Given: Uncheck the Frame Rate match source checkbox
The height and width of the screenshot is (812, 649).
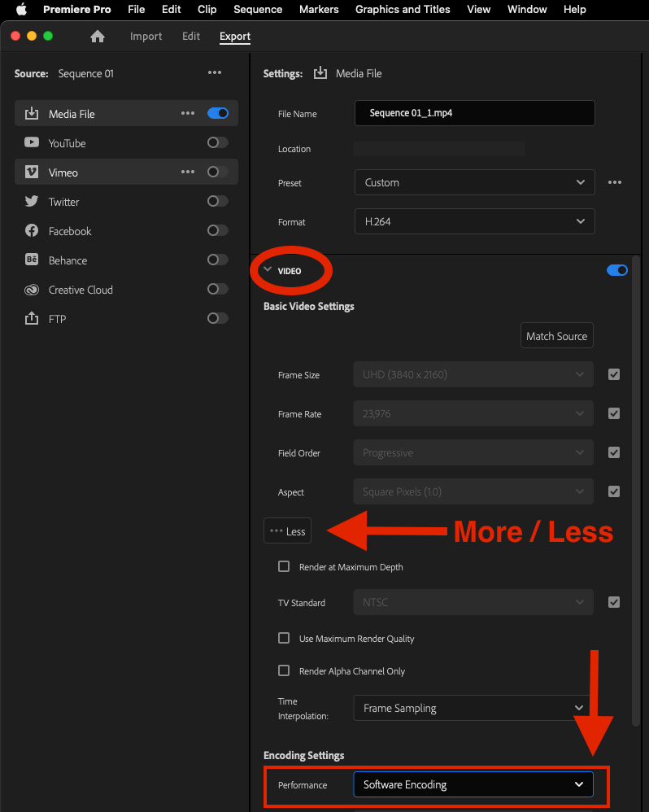Looking at the screenshot, I should 614,413.
